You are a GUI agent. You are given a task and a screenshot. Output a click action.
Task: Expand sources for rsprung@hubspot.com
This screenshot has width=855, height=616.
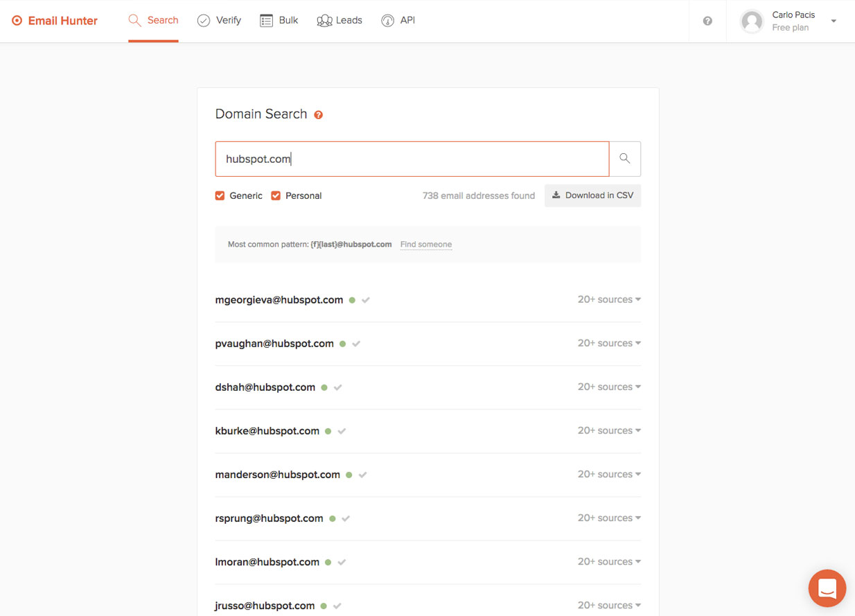(609, 518)
